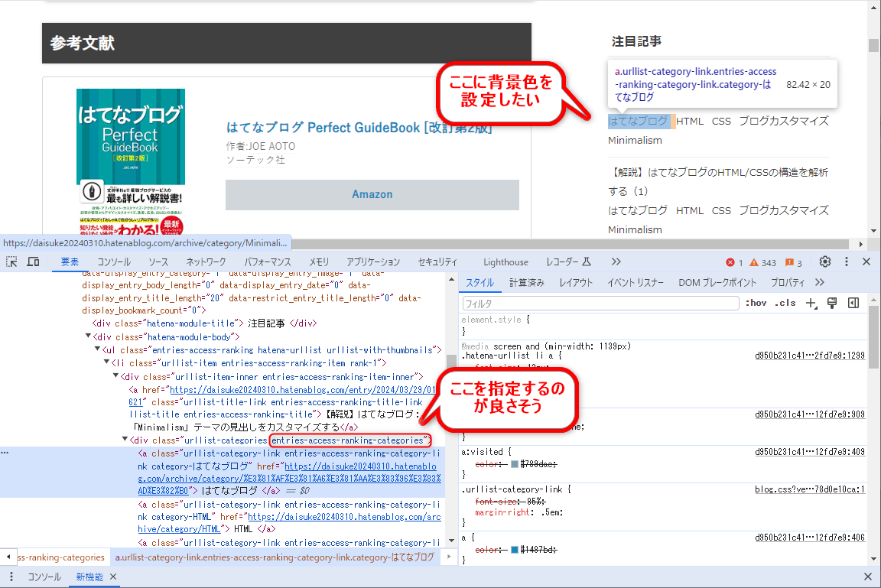Open the drawer three-dot menu

[11, 577]
